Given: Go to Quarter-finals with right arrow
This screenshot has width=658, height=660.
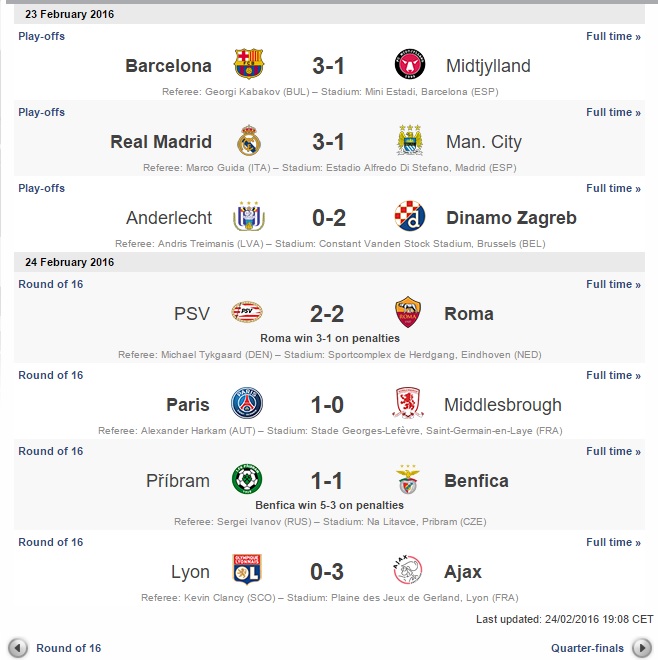Looking at the screenshot, I should click(641, 647).
